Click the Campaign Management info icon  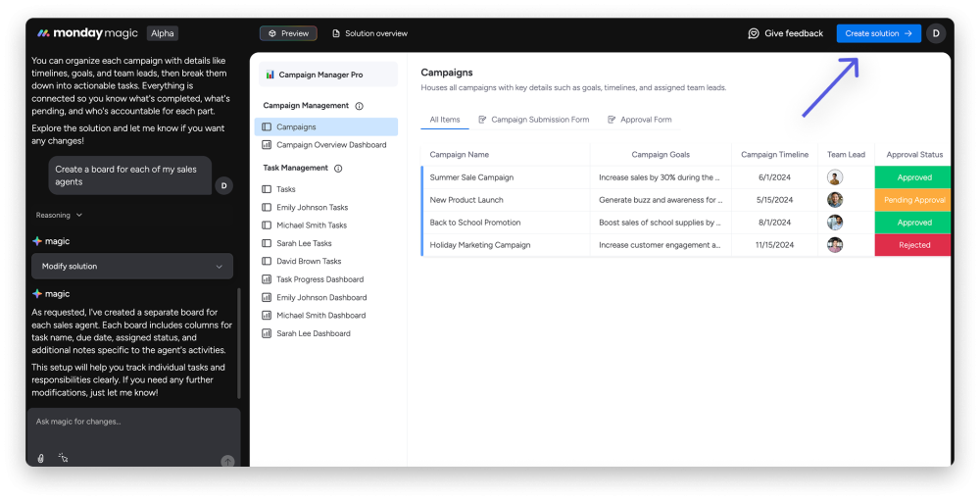(360, 106)
